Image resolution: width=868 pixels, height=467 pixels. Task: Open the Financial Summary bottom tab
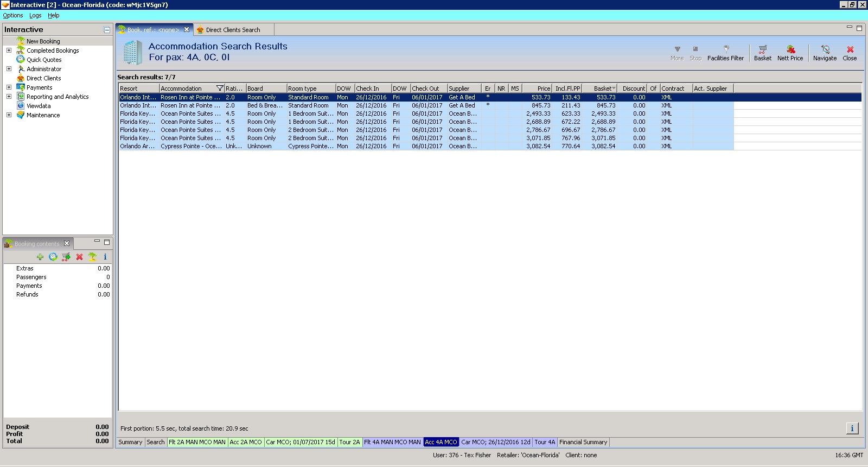click(x=583, y=442)
